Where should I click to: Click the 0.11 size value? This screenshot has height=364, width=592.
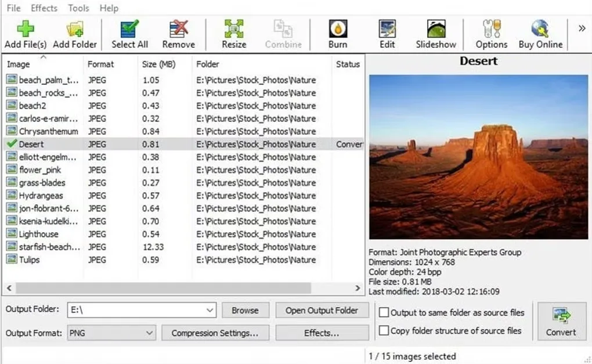click(x=151, y=170)
